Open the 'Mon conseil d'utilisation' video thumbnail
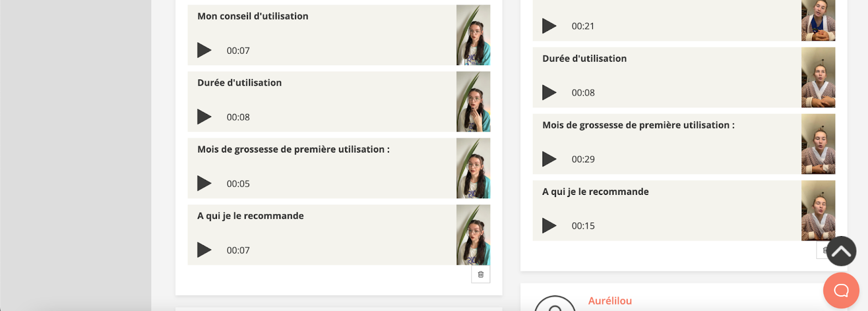 pos(473,35)
